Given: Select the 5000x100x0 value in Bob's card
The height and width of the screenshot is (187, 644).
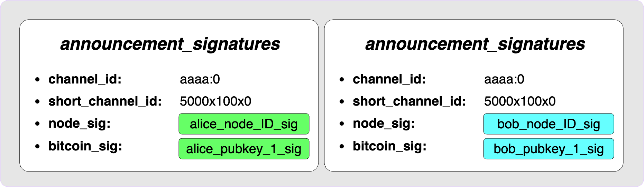Looking at the screenshot, I should coord(520,101).
